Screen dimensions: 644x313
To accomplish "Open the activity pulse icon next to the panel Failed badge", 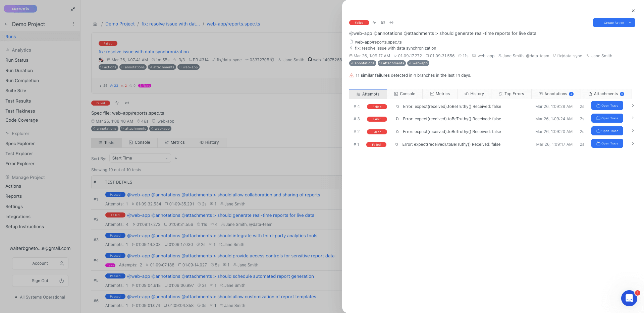I will click(x=374, y=22).
